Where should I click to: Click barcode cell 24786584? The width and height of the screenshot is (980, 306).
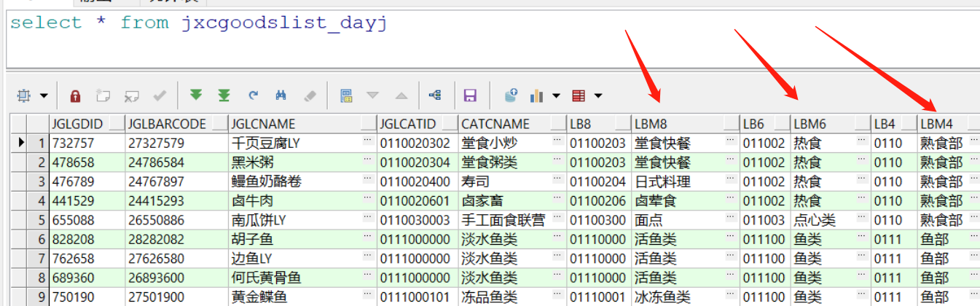coord(176,162)
